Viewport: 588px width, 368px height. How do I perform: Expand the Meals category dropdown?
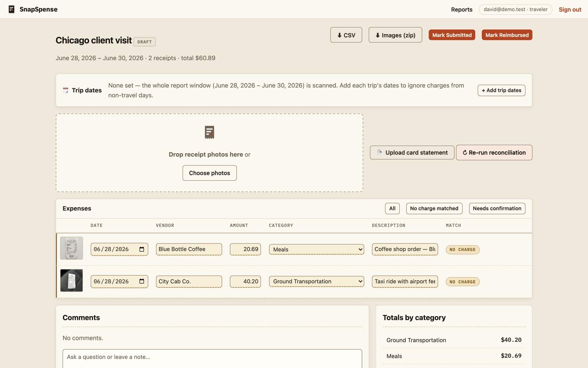316,250
